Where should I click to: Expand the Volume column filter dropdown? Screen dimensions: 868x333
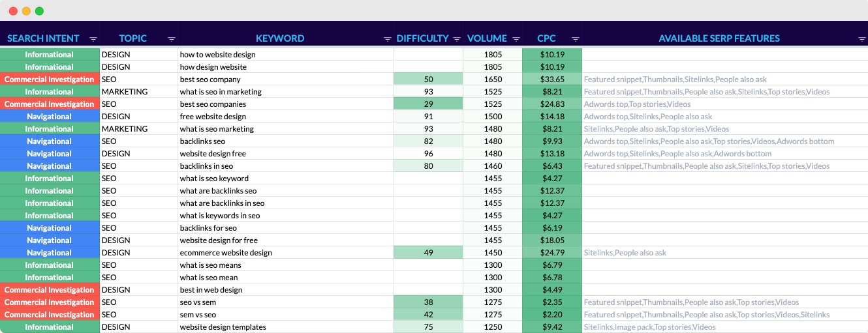[x=516, y=39]
